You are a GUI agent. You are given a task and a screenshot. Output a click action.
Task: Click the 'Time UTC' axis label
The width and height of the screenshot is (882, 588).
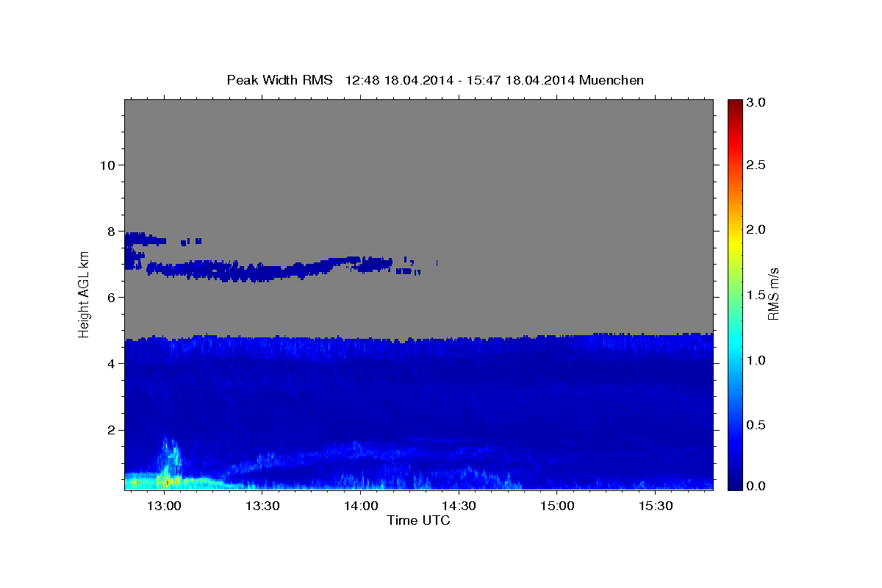[x=418, y=520]
